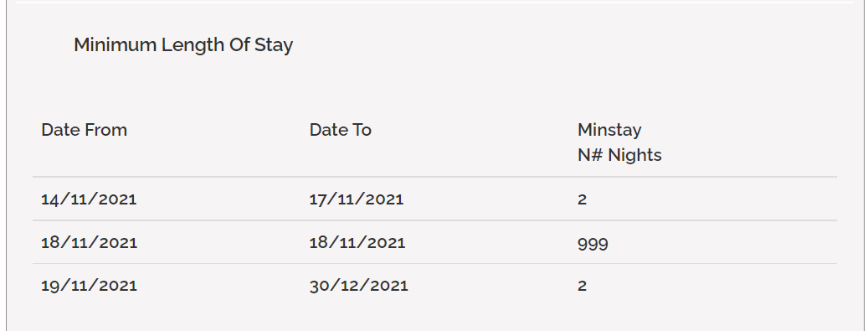Select the 30/12/2021 date to cell
This screenshot has width=868, height=331.
click(x=359, y=286)
